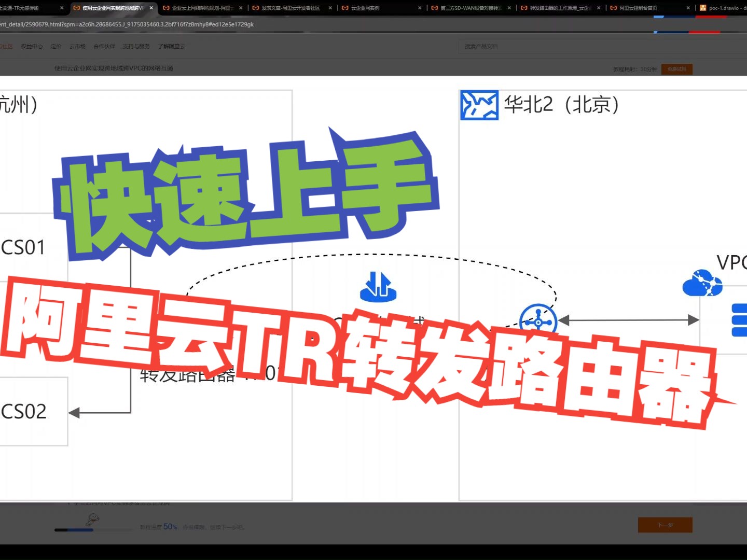Click the VPC cloud icon on the right
747x560 pixels.
click(702, 284)
